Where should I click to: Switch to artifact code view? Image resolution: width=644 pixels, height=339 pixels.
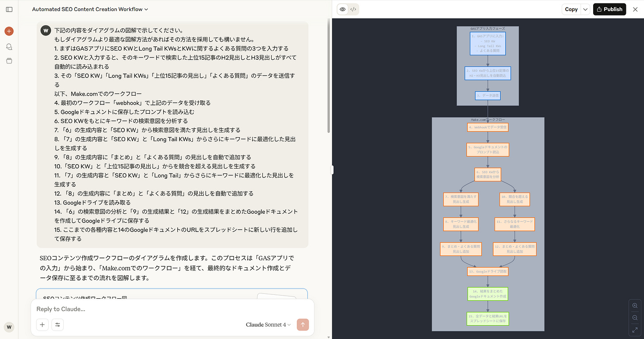click(353, 9)
